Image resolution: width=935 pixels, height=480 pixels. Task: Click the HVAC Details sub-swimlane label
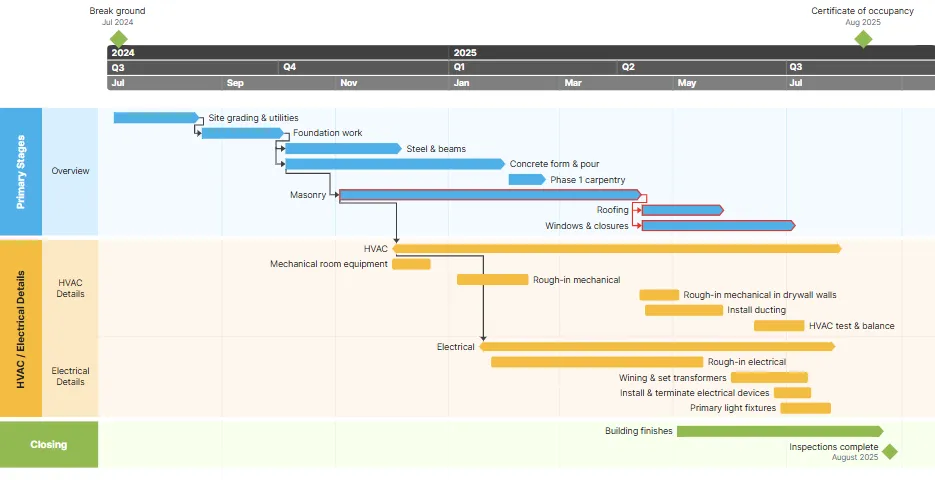[x=70, y=289]
